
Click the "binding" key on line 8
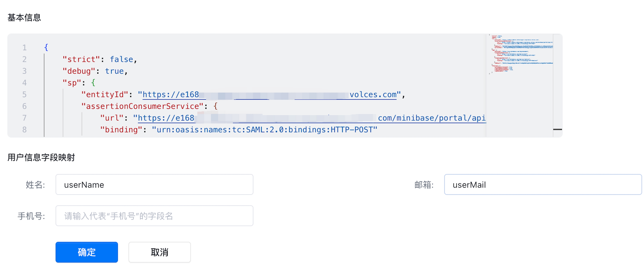121,130
